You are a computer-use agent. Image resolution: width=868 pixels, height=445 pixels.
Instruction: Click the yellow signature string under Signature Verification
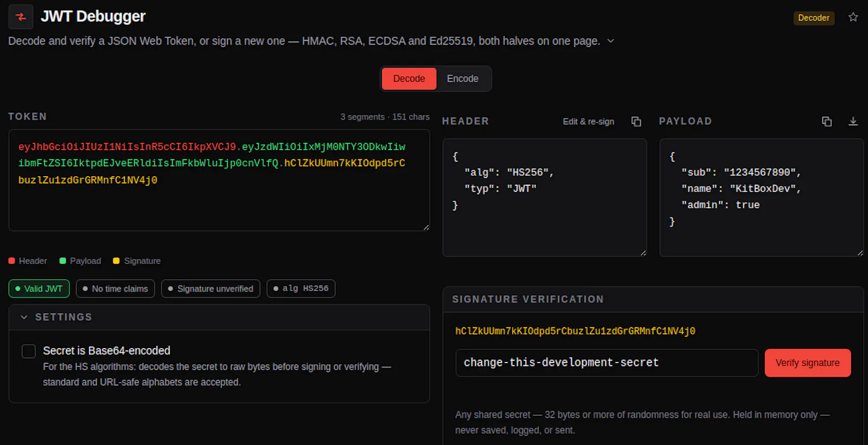575,331
